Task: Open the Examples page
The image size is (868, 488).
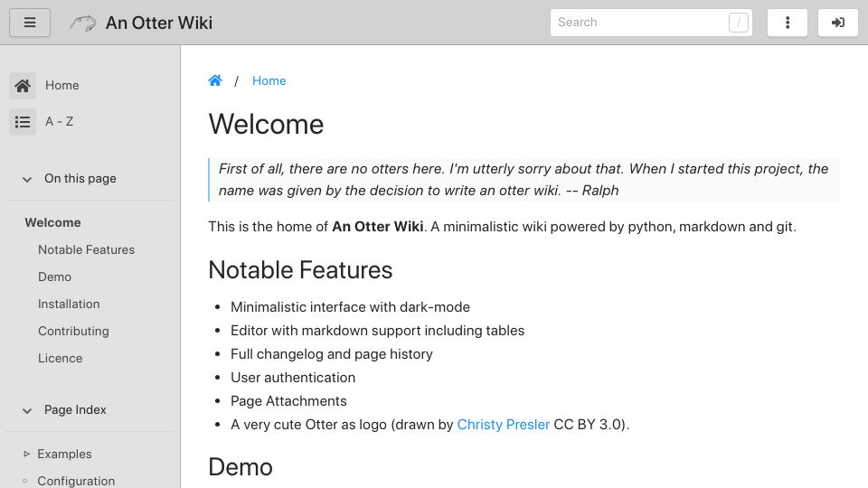Action: coord(64,454)
